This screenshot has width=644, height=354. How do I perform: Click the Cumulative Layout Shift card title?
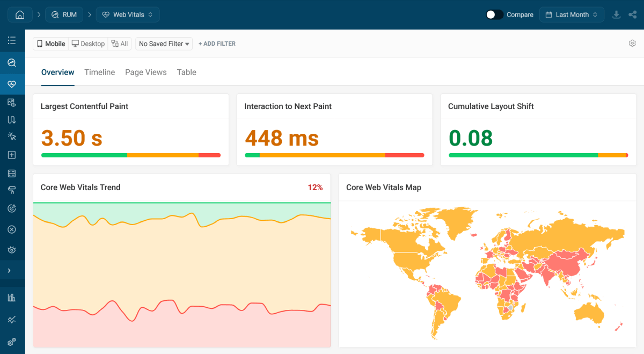(x=491, y=106)
